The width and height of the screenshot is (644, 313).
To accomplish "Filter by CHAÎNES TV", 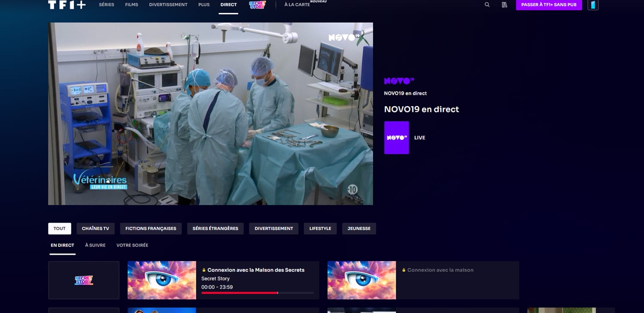I will click(x=96, y=229).
